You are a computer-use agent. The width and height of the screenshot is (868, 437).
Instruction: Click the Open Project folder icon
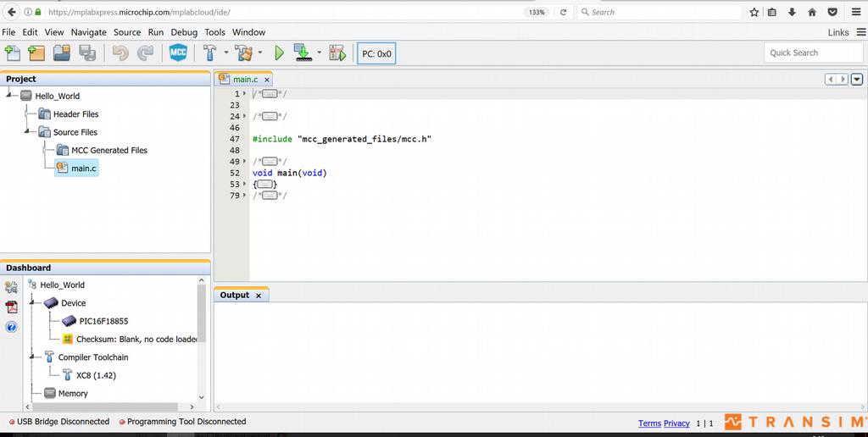[62, 53]
